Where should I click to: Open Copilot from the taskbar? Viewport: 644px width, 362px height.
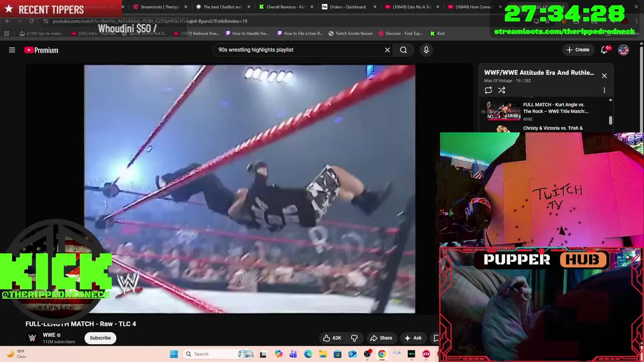click(x=278, y=354)
